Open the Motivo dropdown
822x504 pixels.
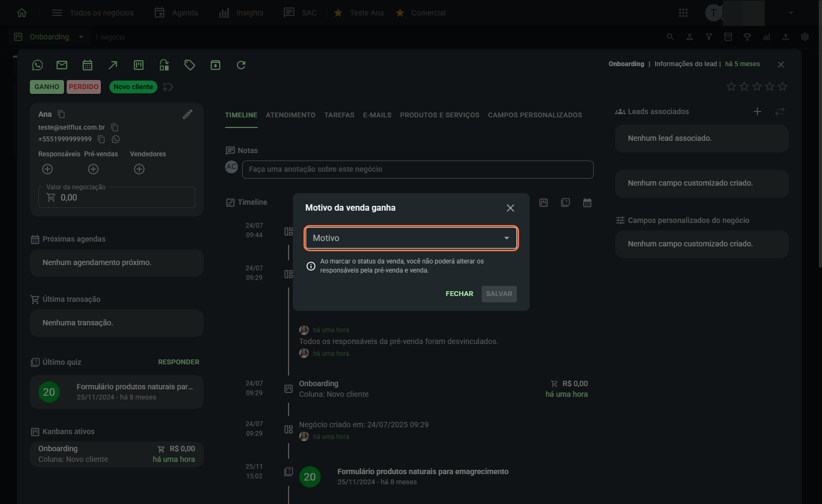pyautogui.click(x=411, y=238)
